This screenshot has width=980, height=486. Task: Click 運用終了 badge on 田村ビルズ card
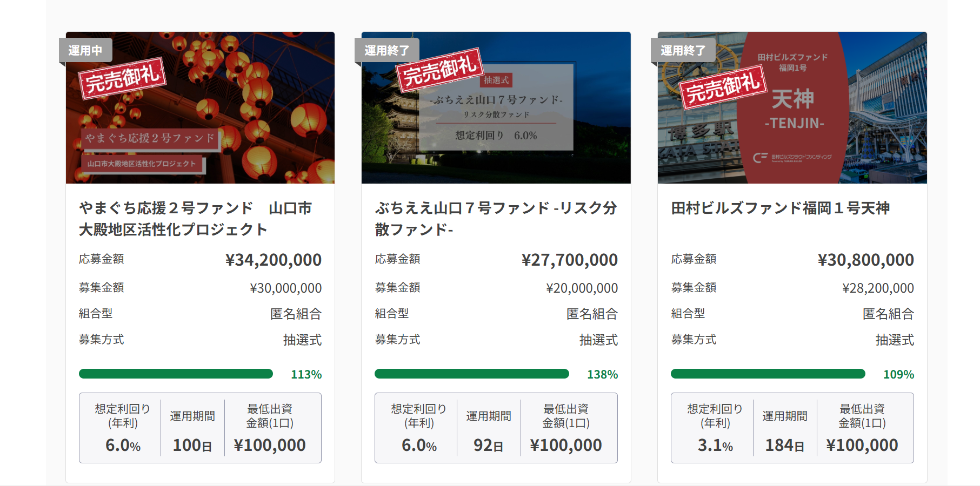tap(683, 50)
